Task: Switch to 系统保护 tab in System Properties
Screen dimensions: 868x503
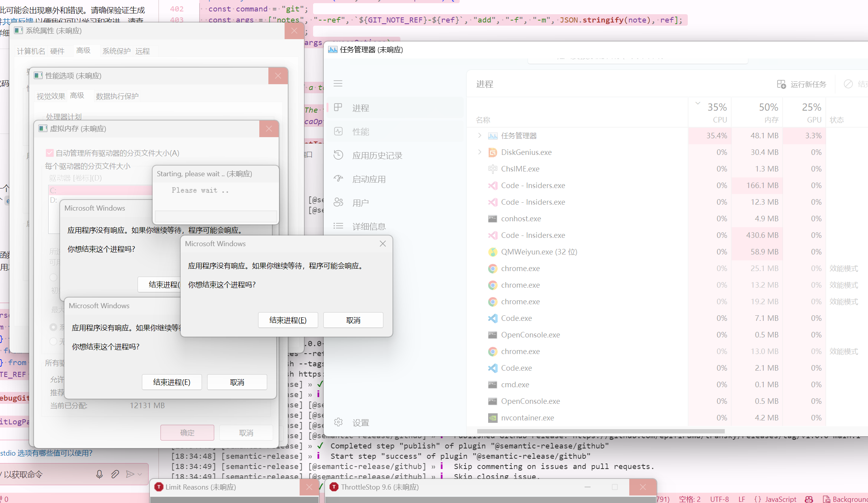Action: tap(116, 51)
